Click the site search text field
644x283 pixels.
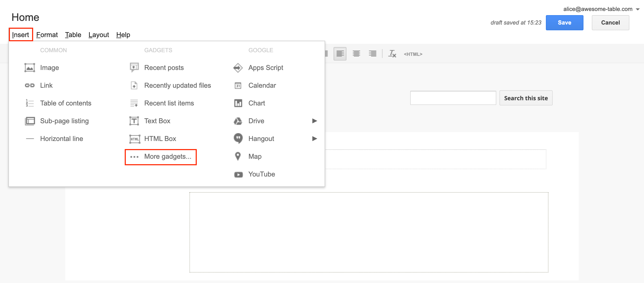pos(453,98)
